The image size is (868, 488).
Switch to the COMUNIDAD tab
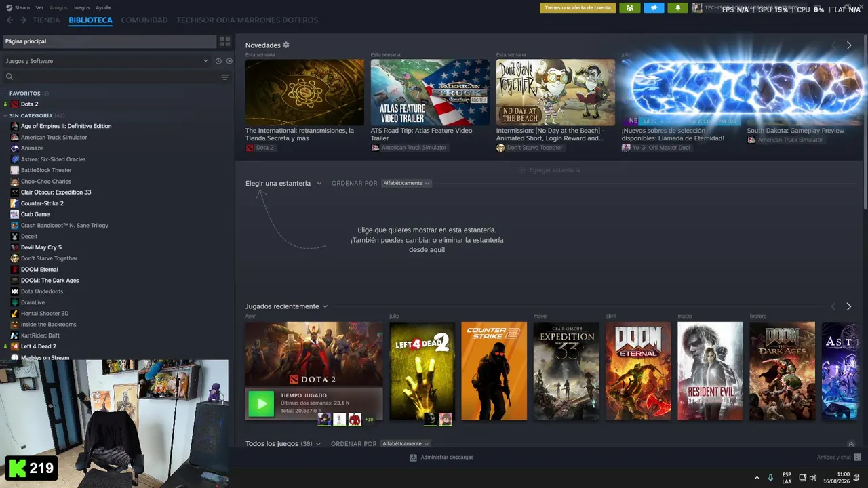pos(144,20)
